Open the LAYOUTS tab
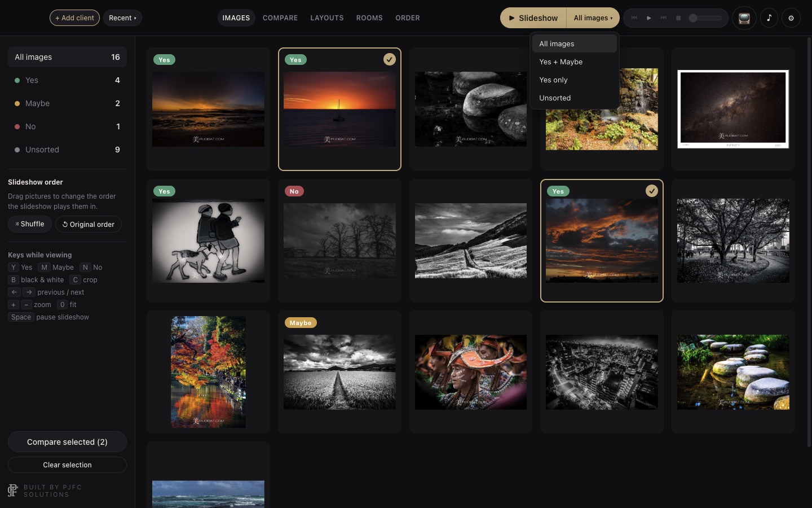This screenshot has height=508, width=812. pyautogui.click(x=327, y=18)
